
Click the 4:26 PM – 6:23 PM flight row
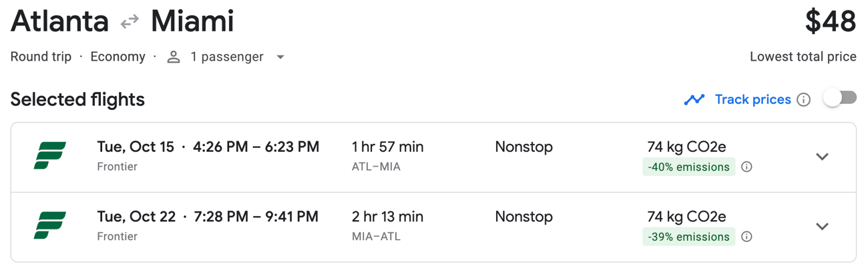pyautogui.click(x=433, y=157)
